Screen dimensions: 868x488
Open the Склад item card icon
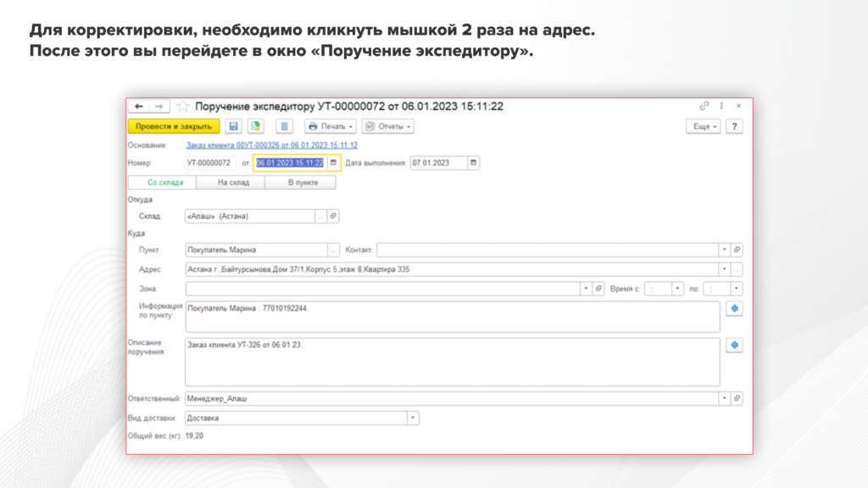(333, 216)
